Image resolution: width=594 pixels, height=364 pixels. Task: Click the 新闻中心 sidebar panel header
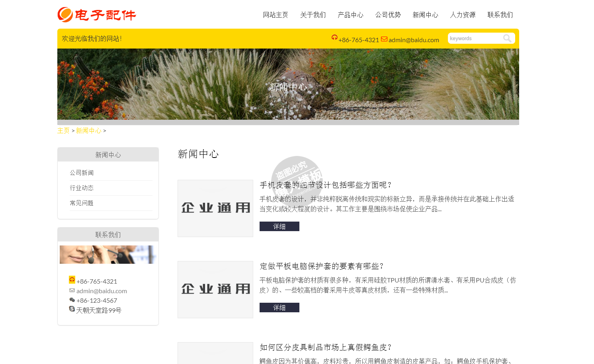(x=108, y=155)
